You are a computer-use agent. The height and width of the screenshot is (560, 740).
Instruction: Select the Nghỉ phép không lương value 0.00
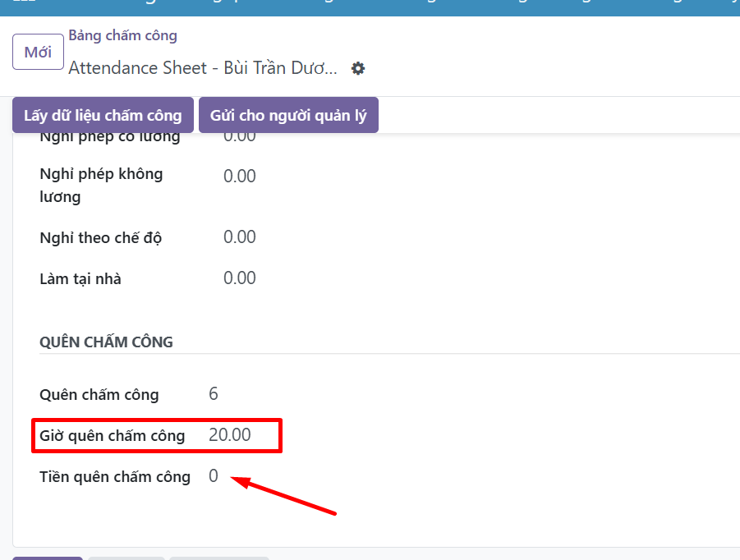[240, 176]
